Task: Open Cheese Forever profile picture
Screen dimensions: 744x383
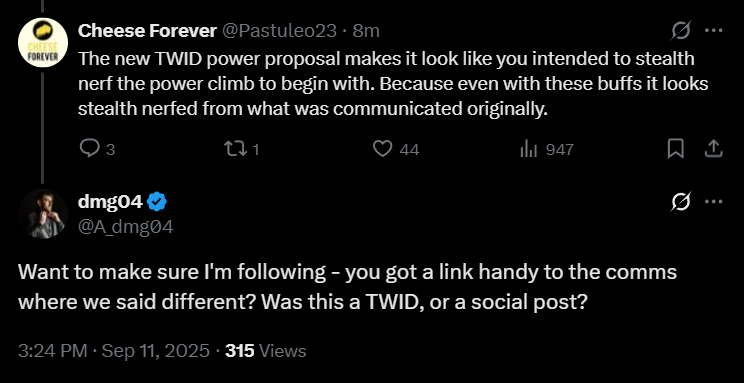Action: 43,43
